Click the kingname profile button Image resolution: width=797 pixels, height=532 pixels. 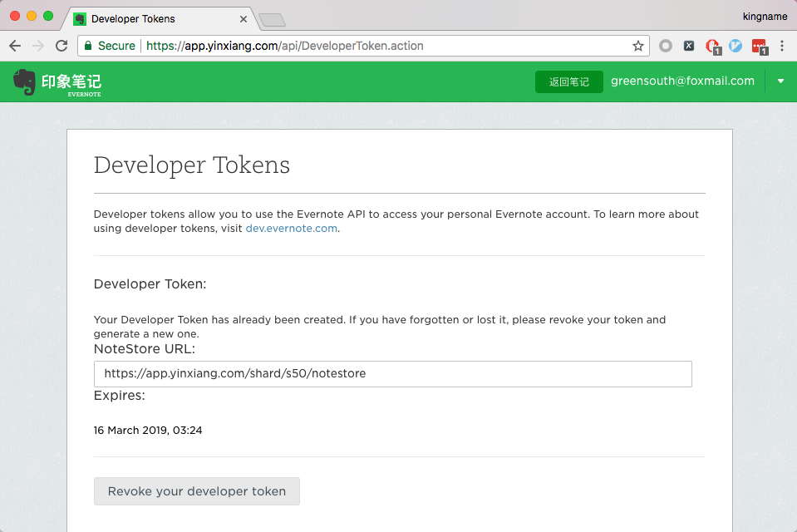click(x=765, y=17)
